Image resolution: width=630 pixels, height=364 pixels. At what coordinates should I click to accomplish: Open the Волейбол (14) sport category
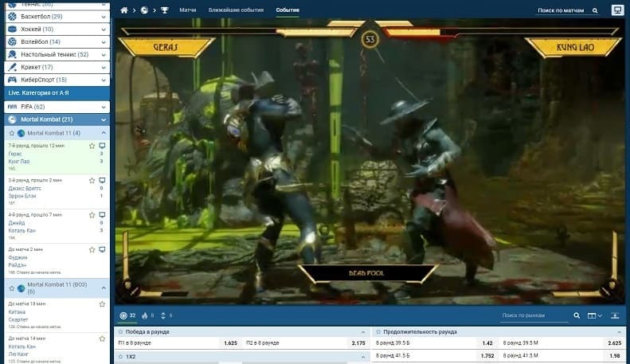pyautogui.click(x=57, y=41)
